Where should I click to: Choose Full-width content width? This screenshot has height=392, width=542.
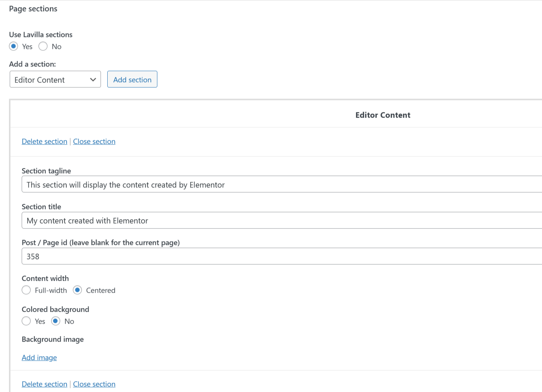coord(26,290)
